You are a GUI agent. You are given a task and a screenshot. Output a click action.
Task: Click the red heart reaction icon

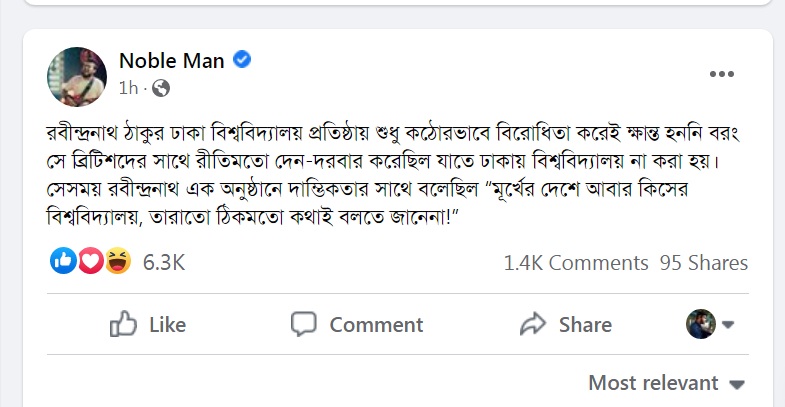[90, 262]
